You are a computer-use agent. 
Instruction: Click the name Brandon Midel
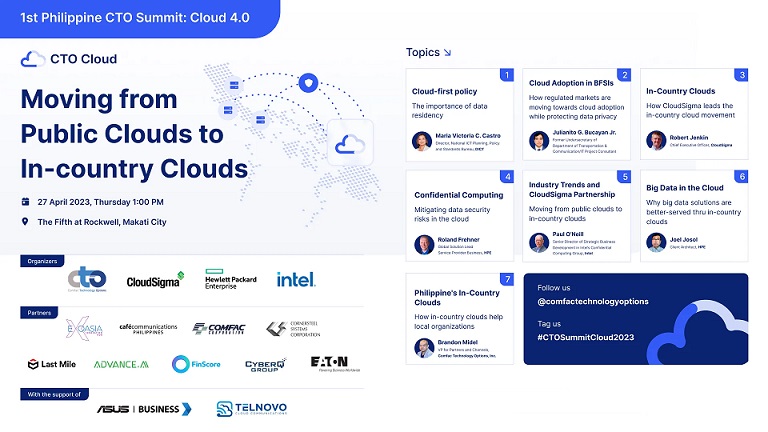[x=457, y=342]
